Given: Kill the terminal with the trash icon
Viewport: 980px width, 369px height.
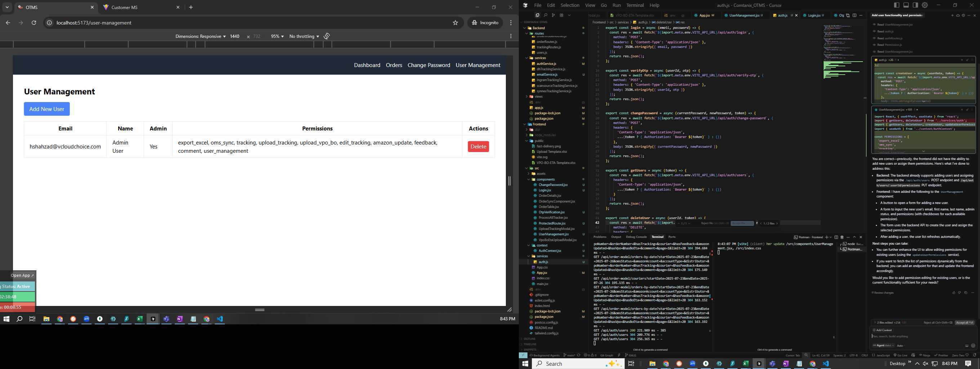Looking at the screenshot, I should point(842,237).
